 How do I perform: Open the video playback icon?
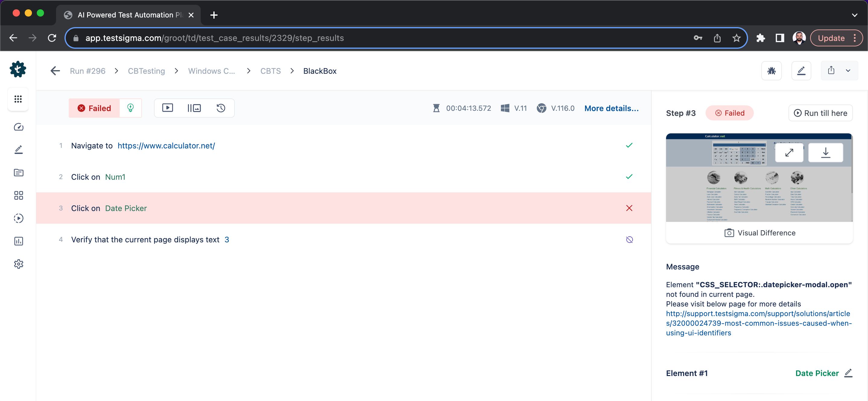[x=168, y=108]
